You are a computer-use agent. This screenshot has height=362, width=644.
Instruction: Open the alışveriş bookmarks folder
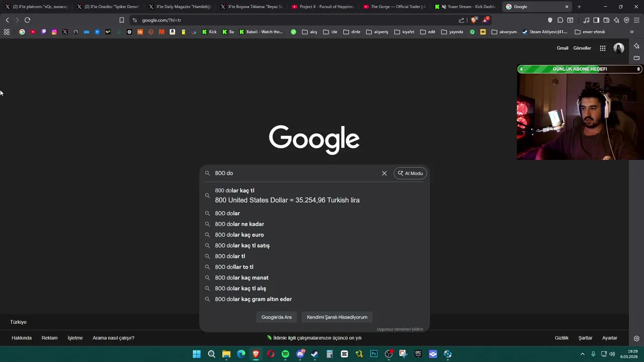(377, 32)
